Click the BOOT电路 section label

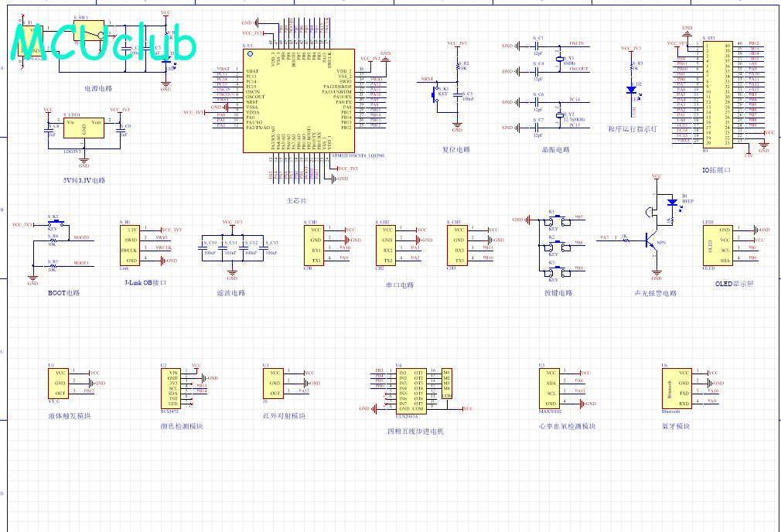(x=63, y=293)
